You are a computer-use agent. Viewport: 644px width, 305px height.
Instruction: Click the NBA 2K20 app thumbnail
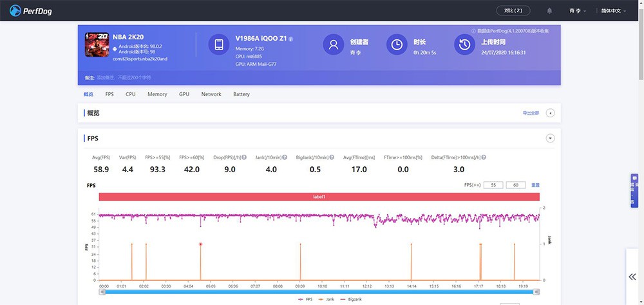pyautogui.click(x=97, y=44)
